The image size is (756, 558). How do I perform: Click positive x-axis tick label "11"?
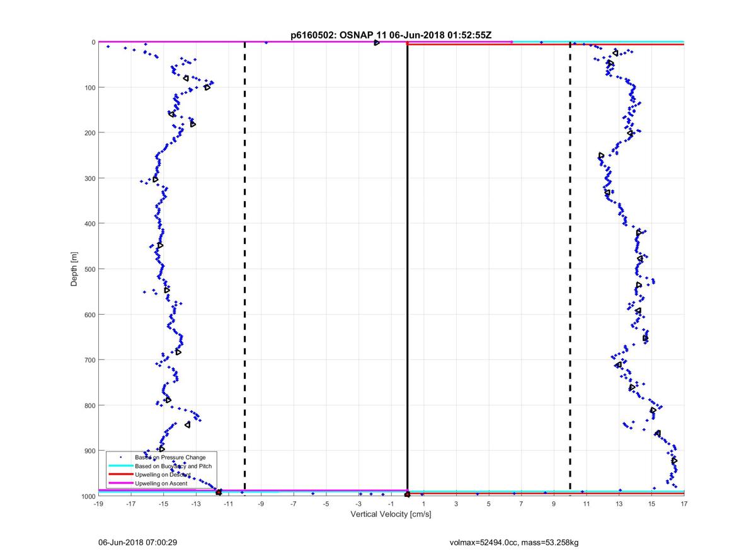tap(587, 504)
